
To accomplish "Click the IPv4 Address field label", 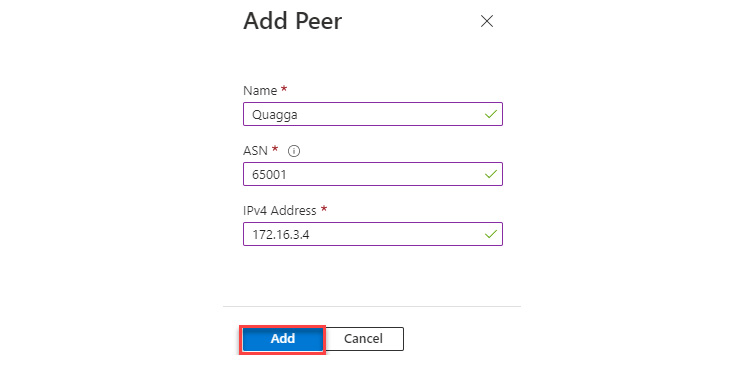I will 279,211.
